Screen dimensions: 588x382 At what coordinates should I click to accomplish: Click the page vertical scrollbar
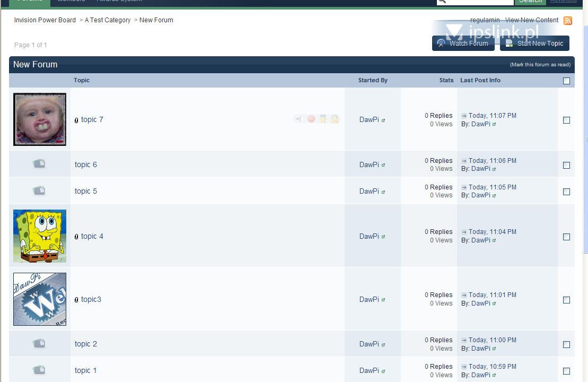tap(586, 140)
